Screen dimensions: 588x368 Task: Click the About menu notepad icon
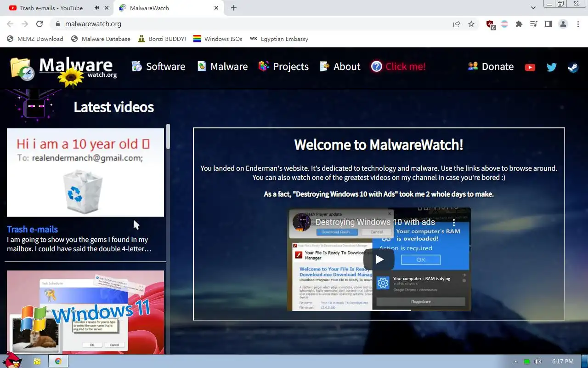coord(324,67)
